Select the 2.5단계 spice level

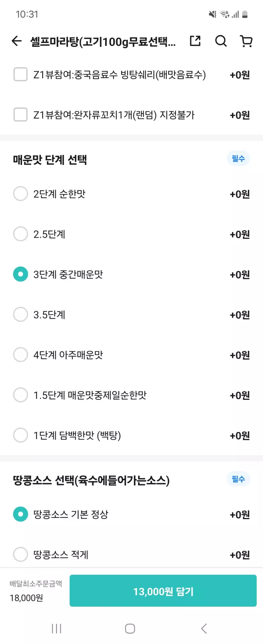(x=131, y=234)
